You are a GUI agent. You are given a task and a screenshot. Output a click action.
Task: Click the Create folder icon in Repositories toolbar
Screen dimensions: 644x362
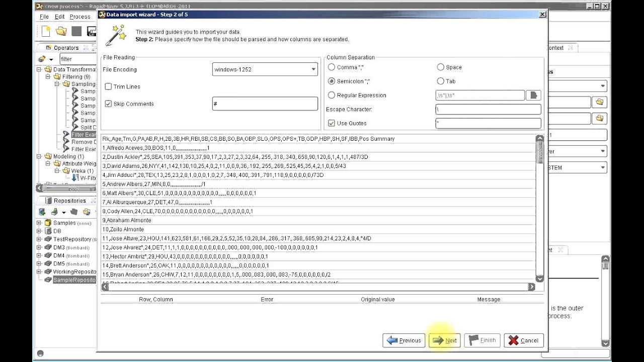[87, 212]
